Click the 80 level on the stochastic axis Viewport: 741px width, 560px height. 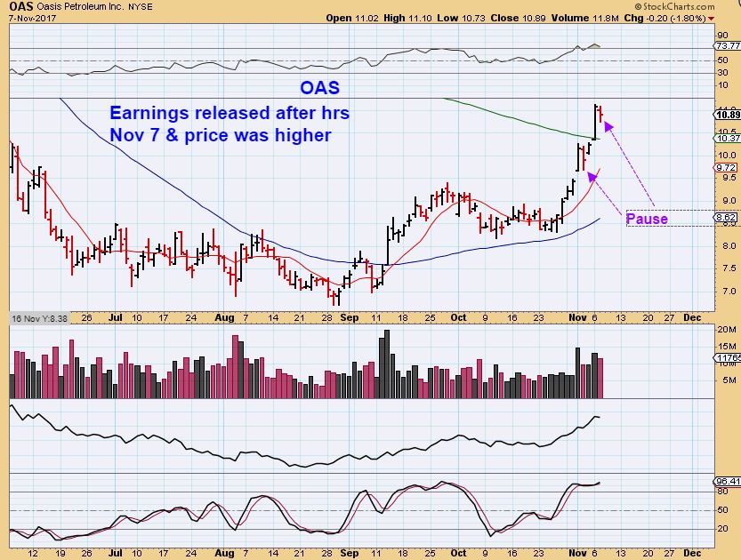(722, 492)
